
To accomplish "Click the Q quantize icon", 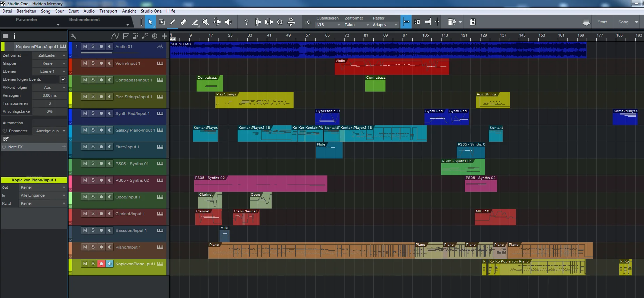I will [280, 22].
